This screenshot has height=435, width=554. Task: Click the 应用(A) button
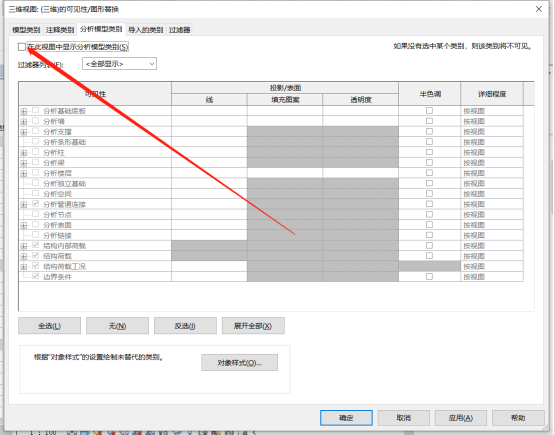coord(461,418)
